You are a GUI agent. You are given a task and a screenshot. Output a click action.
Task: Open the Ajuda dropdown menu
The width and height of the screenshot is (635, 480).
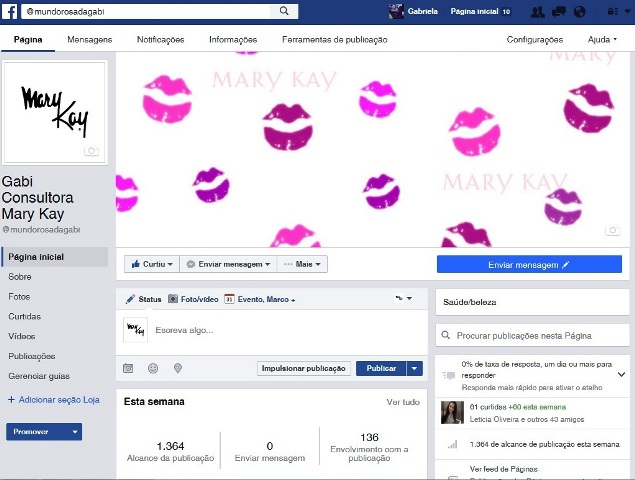pos(602,40)
